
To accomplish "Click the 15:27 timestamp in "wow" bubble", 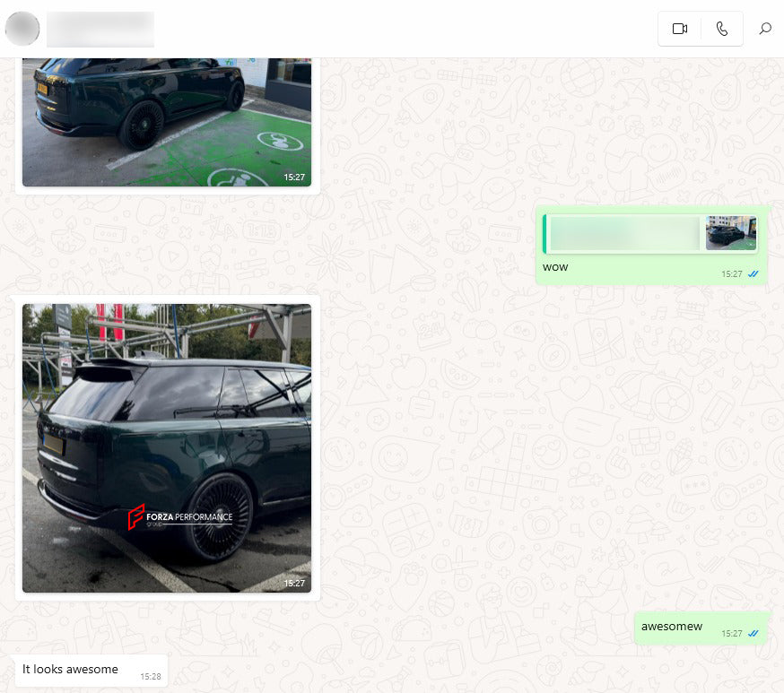I will (x=732, y=274).
